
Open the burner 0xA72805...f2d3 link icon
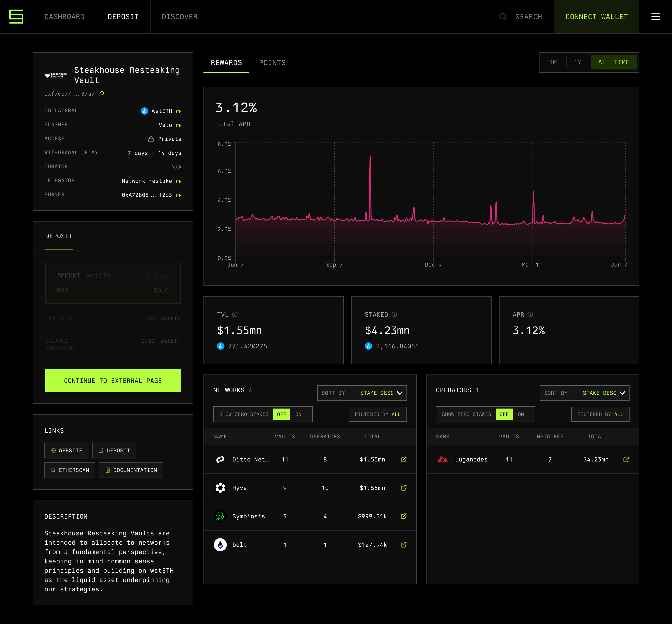click(179, 195)
